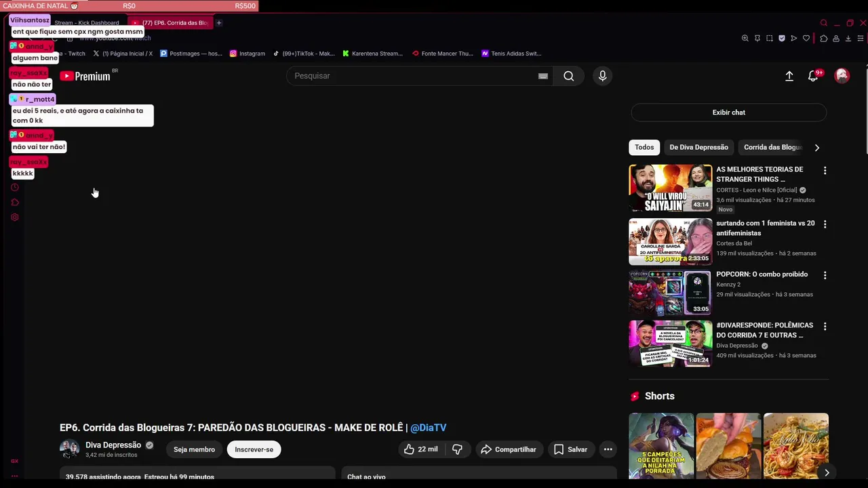Image resolution: width=868 pixels, height=488 pixels.
Task: Open the browser profile account icon
Action: click(836, 39)
